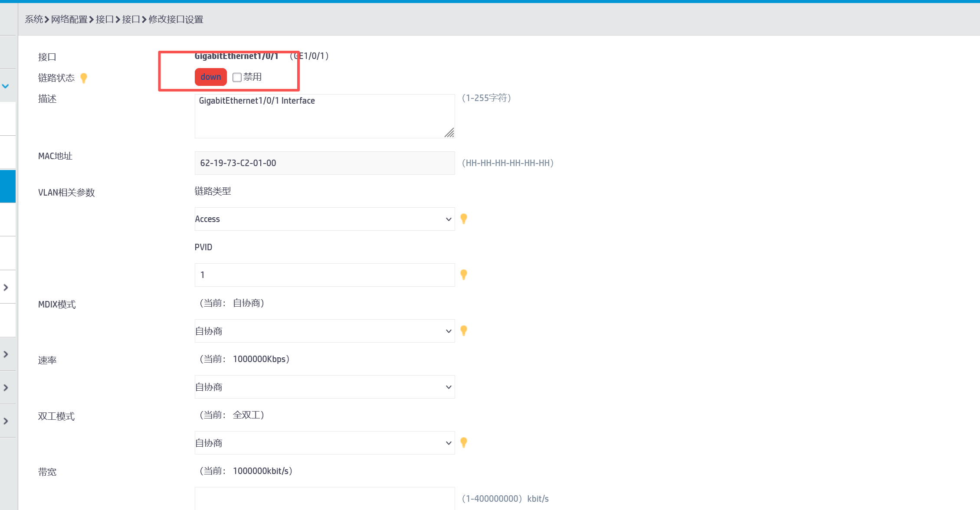Collapse the expanded sidebar section chevron
Image resolution: width=980 pixels, height=510 pixels.
tap(6, 86)
